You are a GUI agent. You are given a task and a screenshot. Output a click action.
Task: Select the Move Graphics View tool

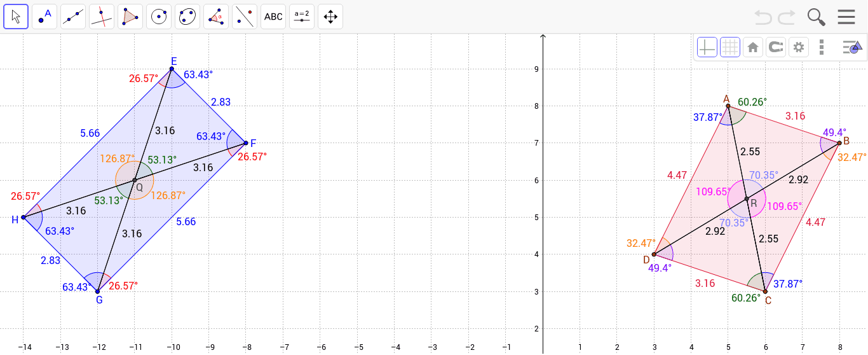(330, 17)
